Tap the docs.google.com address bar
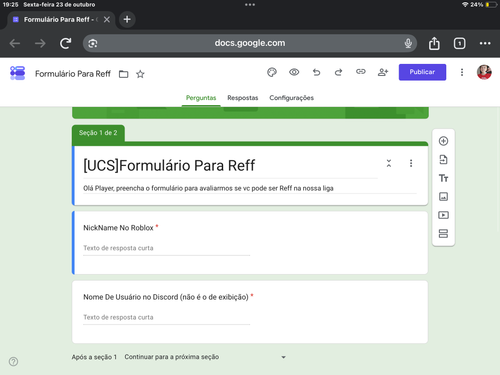 pyautogui.click(x=250, y=43)
